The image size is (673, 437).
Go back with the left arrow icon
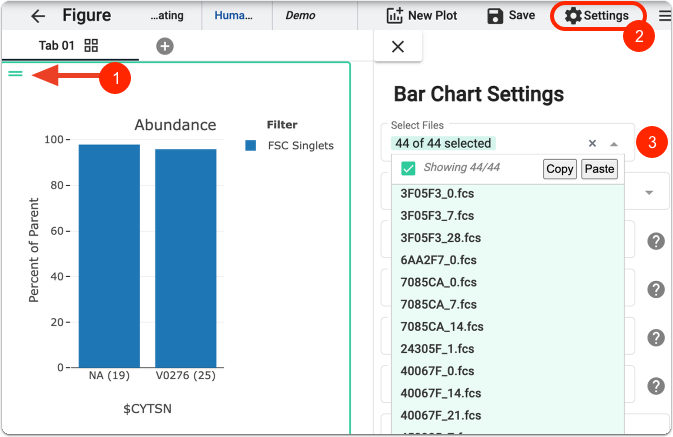pyautogui.click(x=38, y=16)
